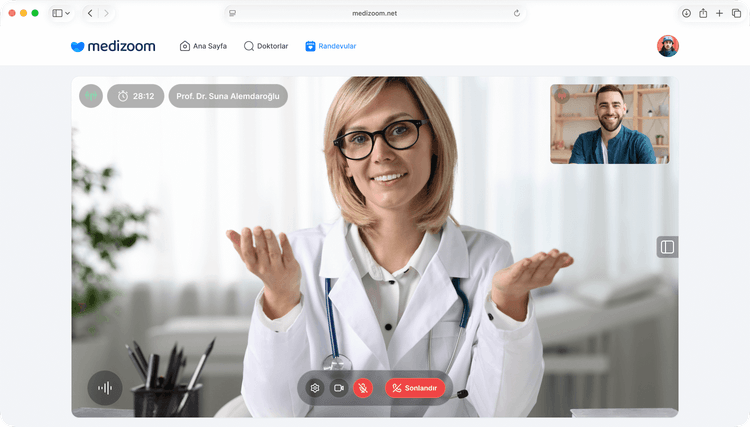Open the side panel on video's right edge
750x427 pixels.
[x=667, y=247]
